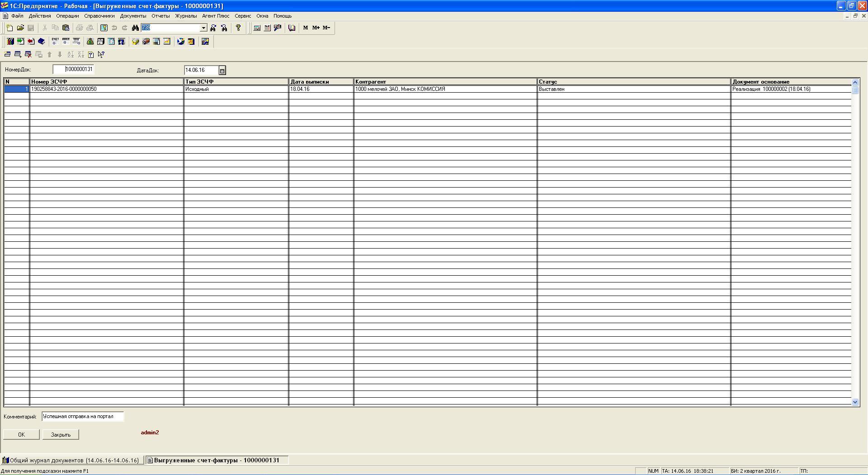Open the Справочники menu
Screen dimensions: 868x475
click(99, 16)
